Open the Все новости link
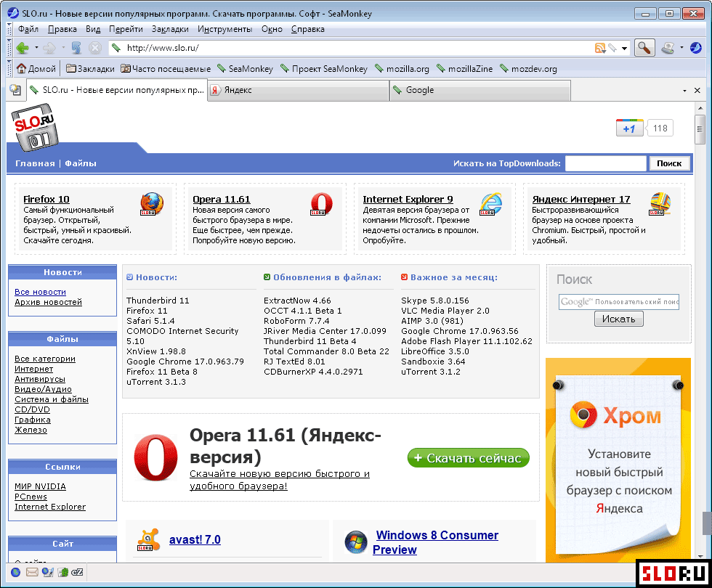Viewport: 712px width, 588px height. (x=40, y=292)
